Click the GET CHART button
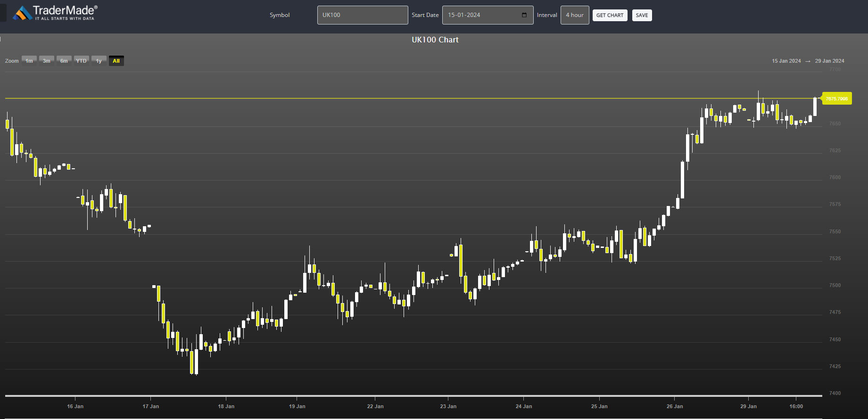This screenshot has height=419, width=868. 610,15
